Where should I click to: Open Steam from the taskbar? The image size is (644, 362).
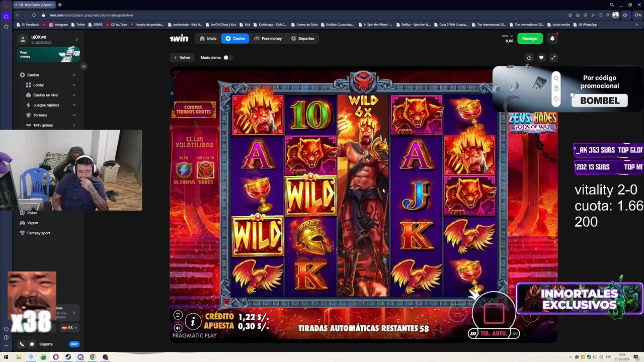(68, 357)
